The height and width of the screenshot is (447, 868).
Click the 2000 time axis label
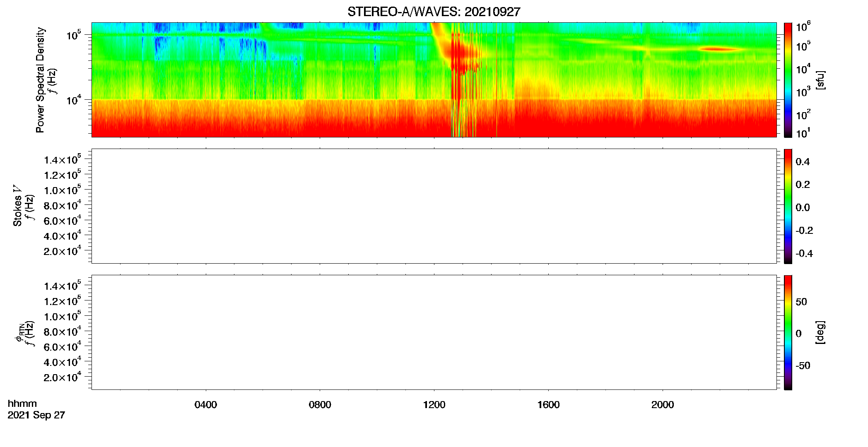click(663, 405)
